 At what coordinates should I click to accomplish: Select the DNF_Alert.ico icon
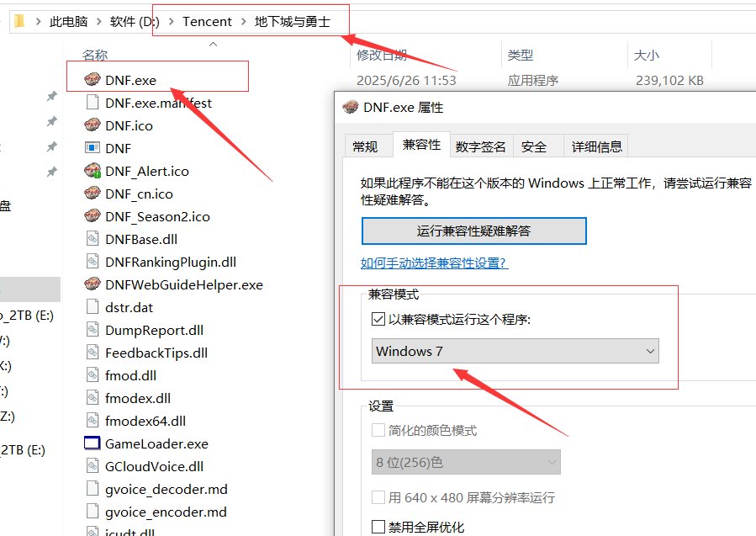coord(93,170)
